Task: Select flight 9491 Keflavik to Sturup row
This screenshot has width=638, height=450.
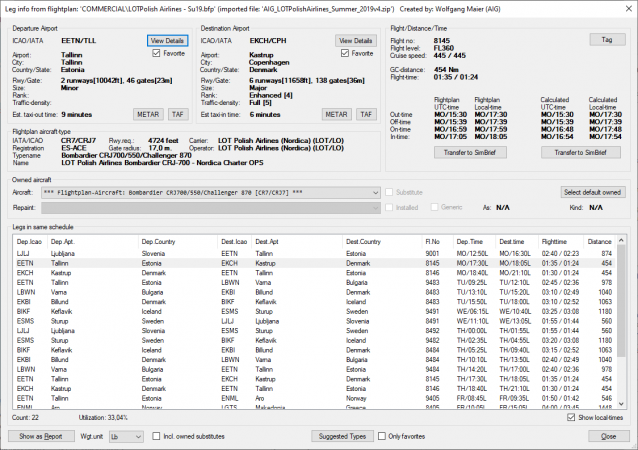Action: pyautogui.click(x=315, y=311)
